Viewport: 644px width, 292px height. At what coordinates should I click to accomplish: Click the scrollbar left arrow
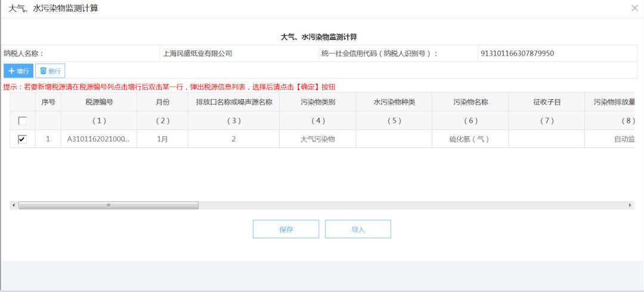click(x=14, y=205)
